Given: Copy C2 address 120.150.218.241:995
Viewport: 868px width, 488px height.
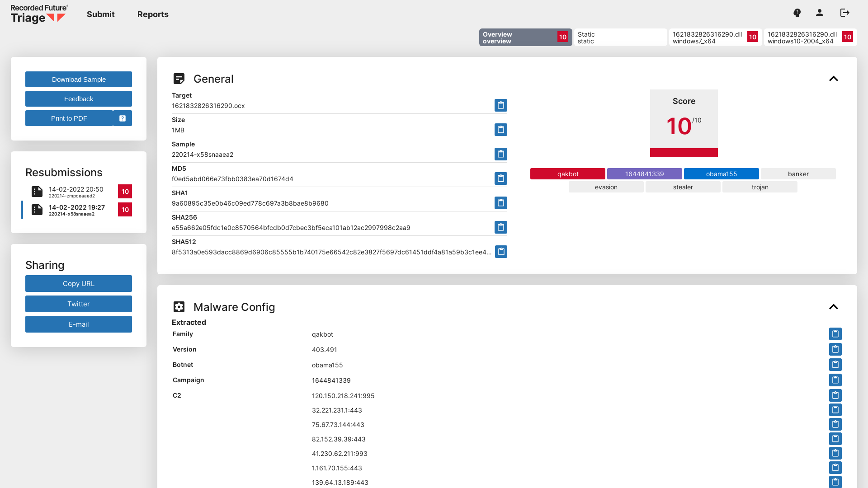Looking at the screenshot, I should tap(835, 395).
